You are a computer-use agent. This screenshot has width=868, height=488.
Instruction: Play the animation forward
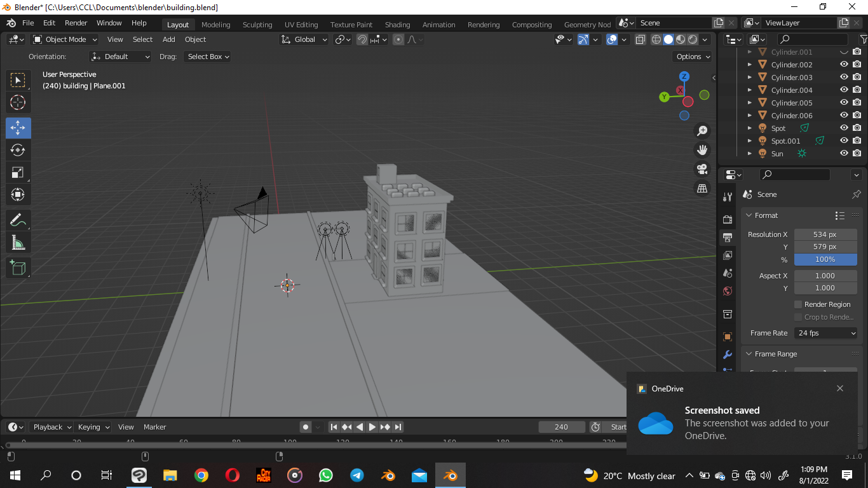tap(372, 427)
